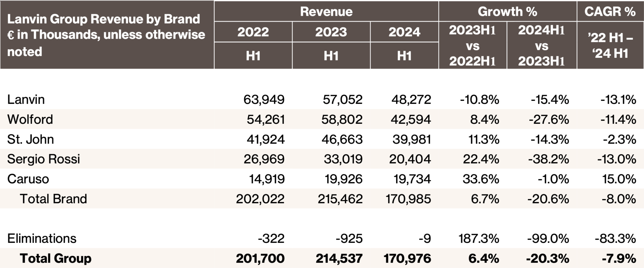Click the 2023 year column header
The height and width of the screenshot is (268, 644).
pos(331,32)
